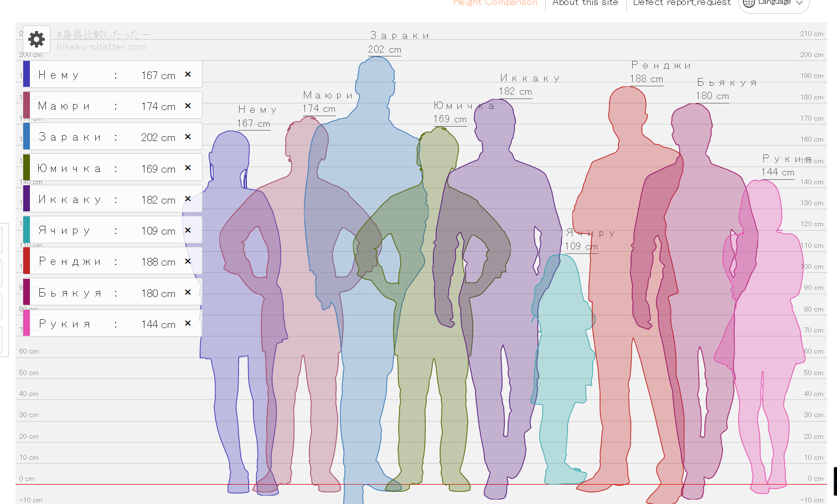
Task: Click Ячиру's teal color swatch
Action: [x=27, y=230]
